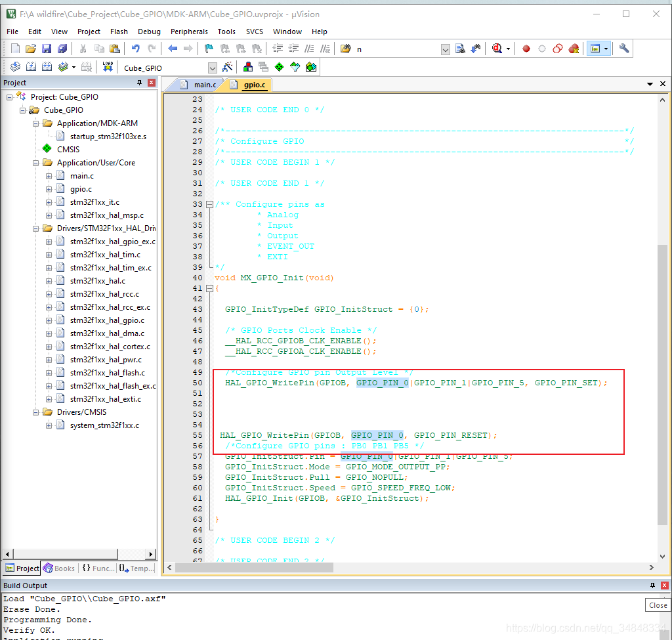
Task: Indent the selected text
Action: coord(278,49)
